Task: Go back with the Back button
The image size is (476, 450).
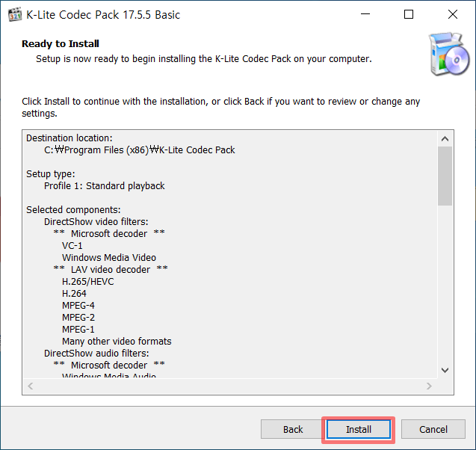Action: 293,429
